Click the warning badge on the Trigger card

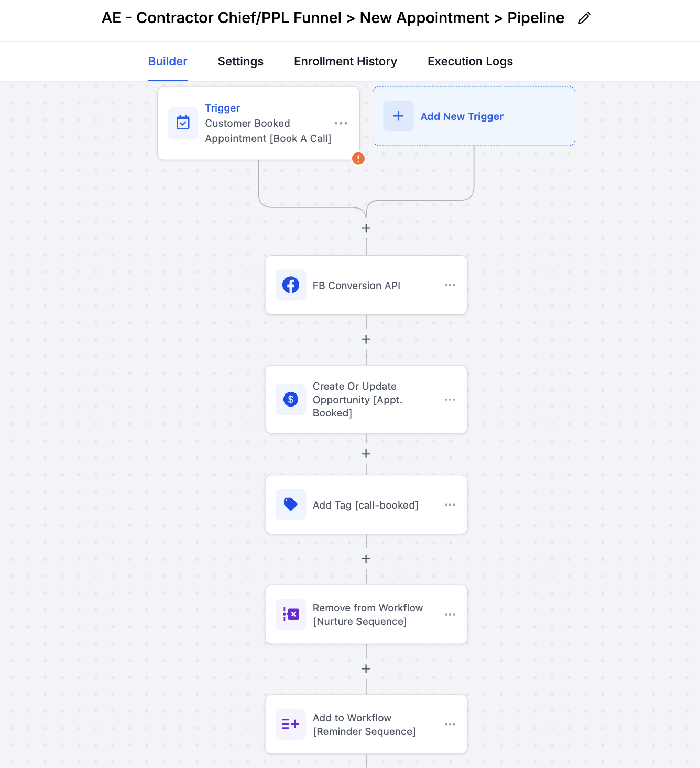click(x=358, y=158)
